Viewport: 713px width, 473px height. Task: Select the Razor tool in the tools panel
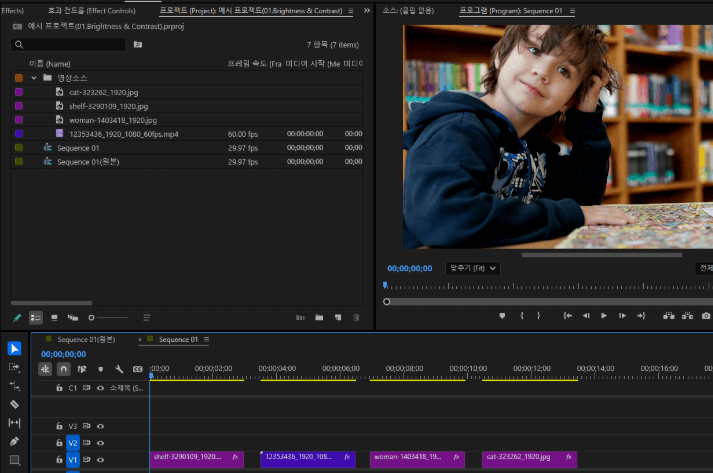click(14, 404)
